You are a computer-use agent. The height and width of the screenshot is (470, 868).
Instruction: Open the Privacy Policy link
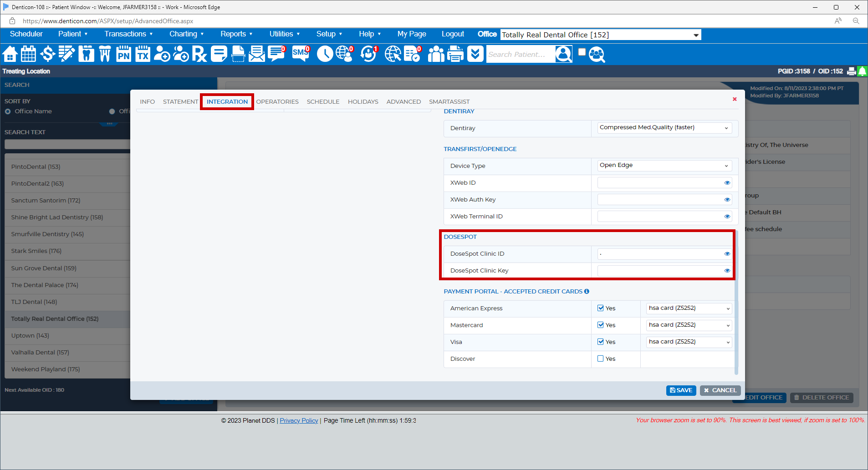pyautogui.click(x=299, y=420)
